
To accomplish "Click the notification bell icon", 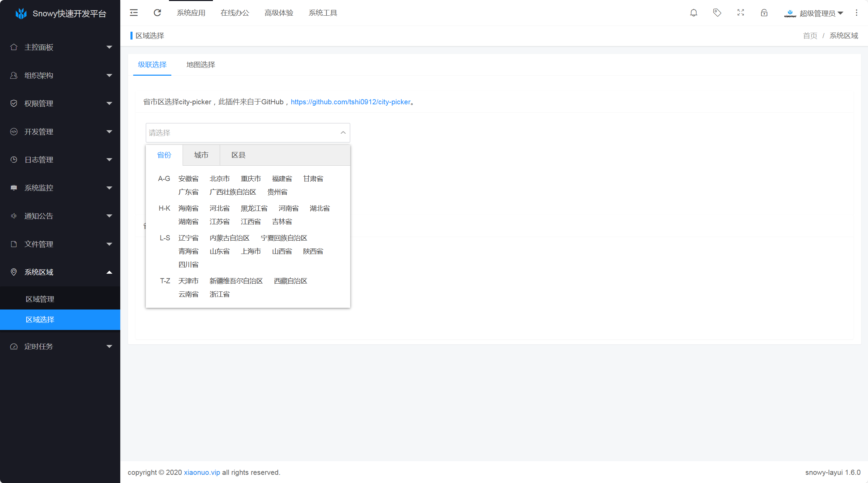I will pos(694,13).
